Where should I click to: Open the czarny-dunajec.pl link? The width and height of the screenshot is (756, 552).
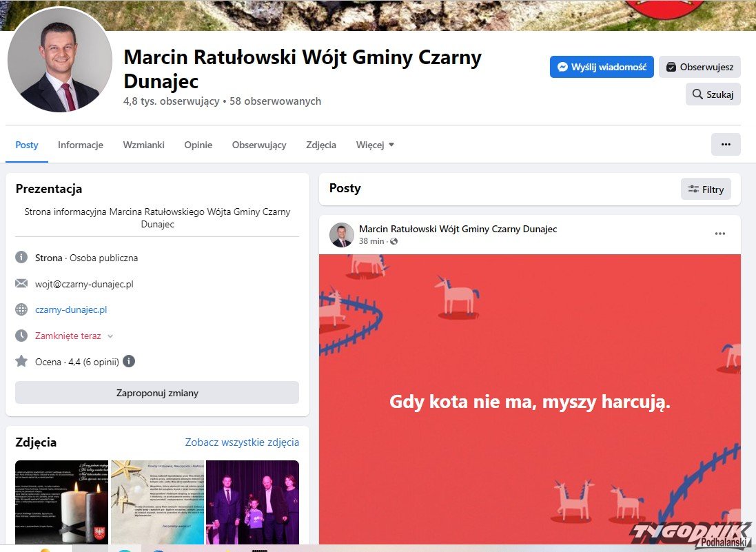pos(71,310)
